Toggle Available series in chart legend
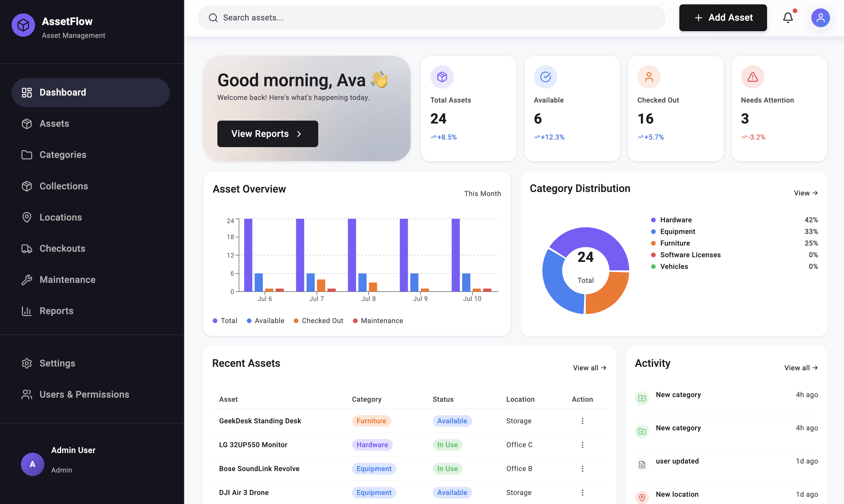The image size is (844, 504). click(x=265, y=320)
